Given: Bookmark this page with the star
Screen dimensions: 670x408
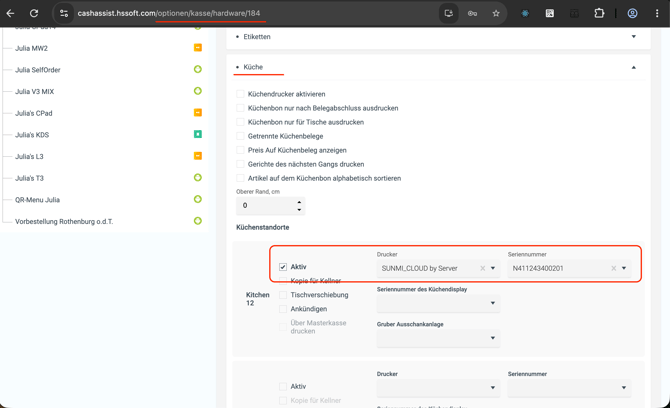Looking at the screenshot, I should [x=496, y=13].
